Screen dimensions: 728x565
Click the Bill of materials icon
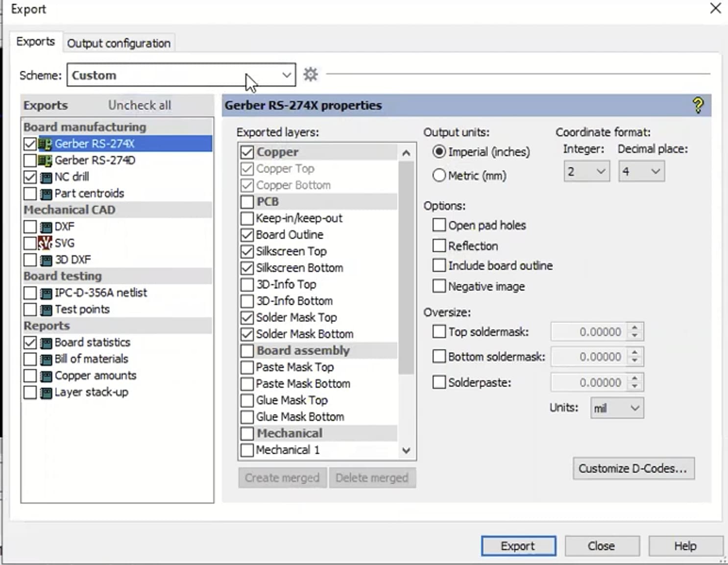click(46, 359)
